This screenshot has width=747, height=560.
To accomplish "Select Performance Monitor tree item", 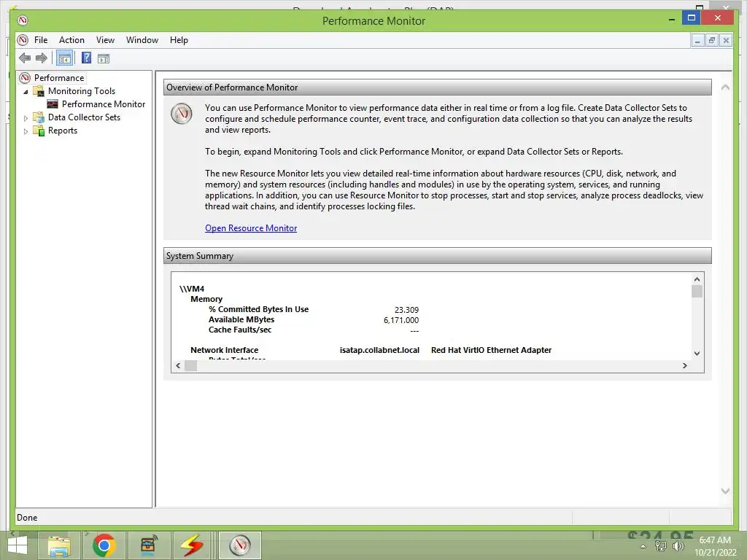I will (x=104, y=104).
